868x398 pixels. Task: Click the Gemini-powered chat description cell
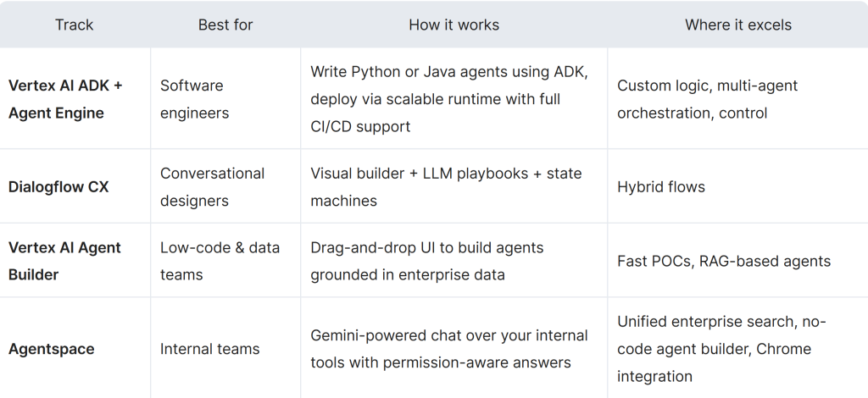(x=454, y=349)
